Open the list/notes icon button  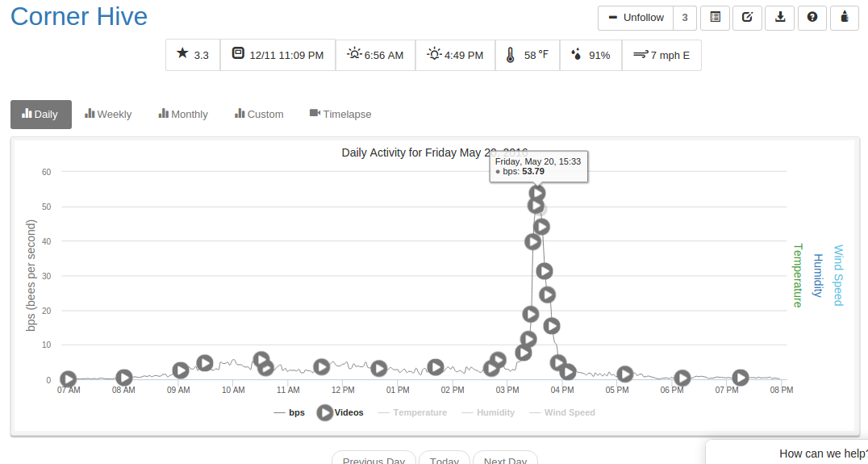click(716, 18)
